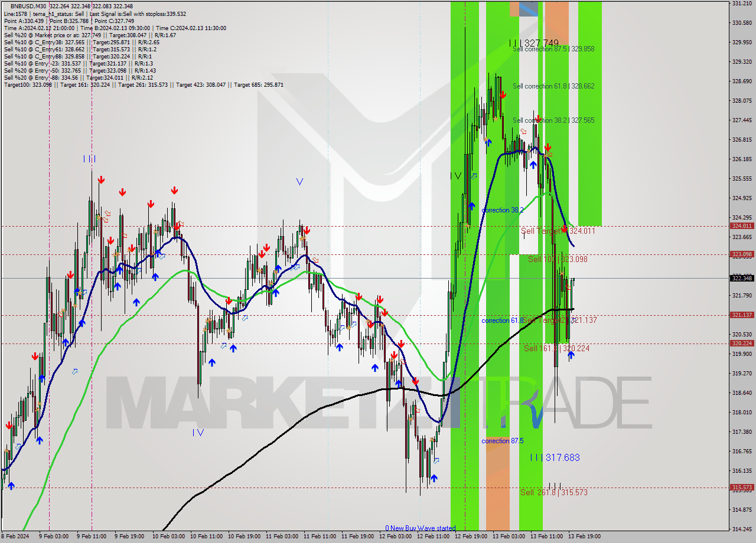Click the 318.010 price axis label
Screen dimensions: 756x543
coord(742,413)
